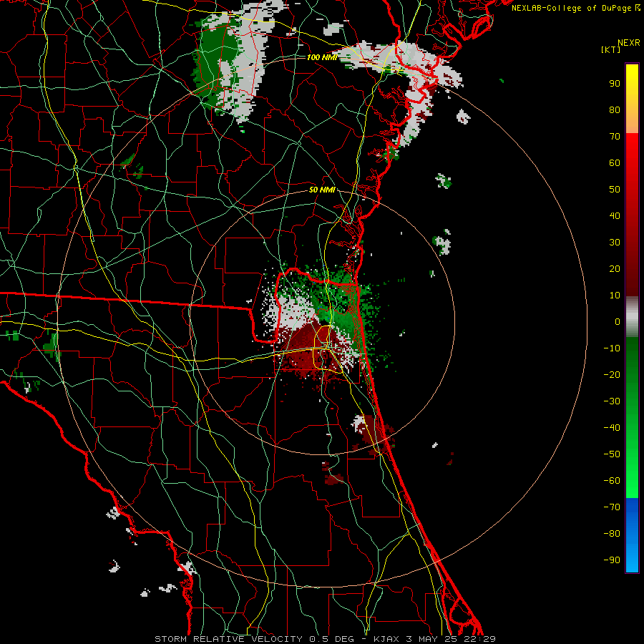Click the 90 value on the velocity scale
Viewport: 644px width, 644px height.
615,84
